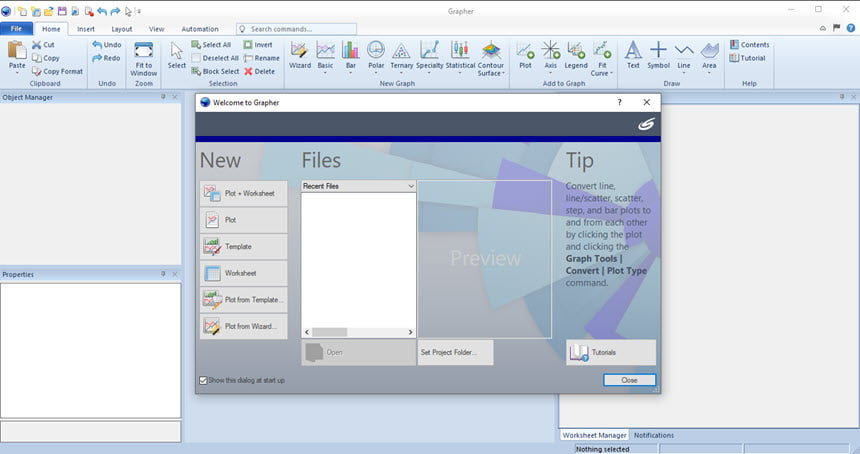Screen dimensions: 860x454
Task: Click right arrow of files list scrollbar
Action: 410,332
